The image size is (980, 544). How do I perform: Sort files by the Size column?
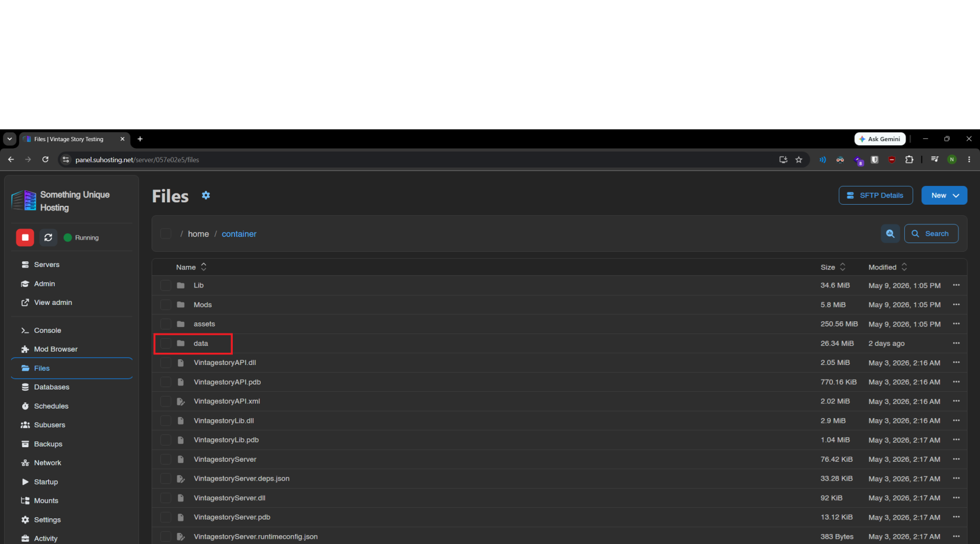(x=833, y=267)
